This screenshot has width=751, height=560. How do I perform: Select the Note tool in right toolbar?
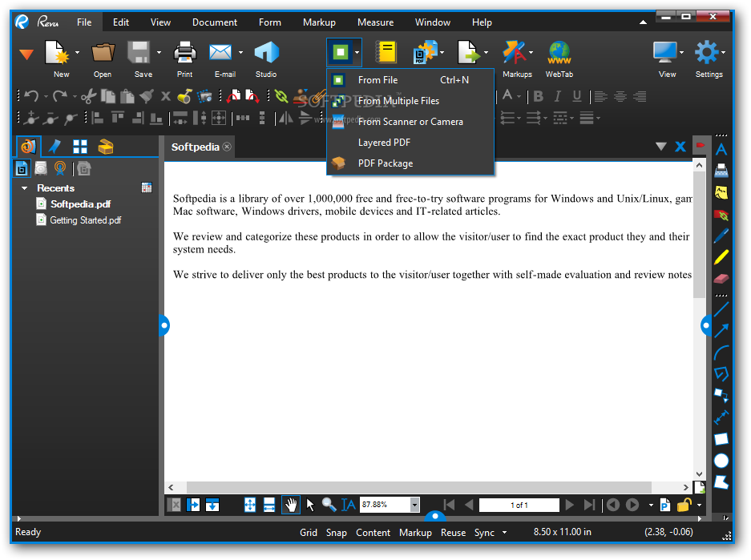click(x=721, y=192)
